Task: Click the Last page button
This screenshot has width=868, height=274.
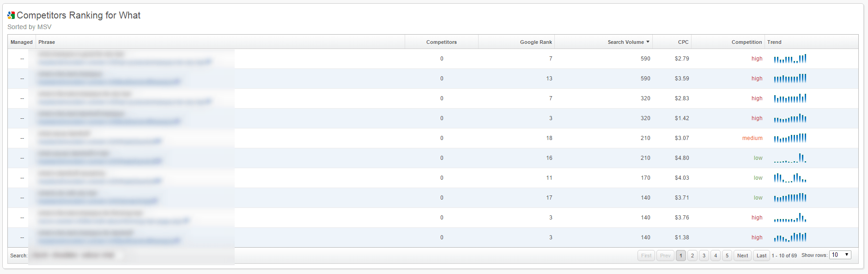Action: pos(761,256)
